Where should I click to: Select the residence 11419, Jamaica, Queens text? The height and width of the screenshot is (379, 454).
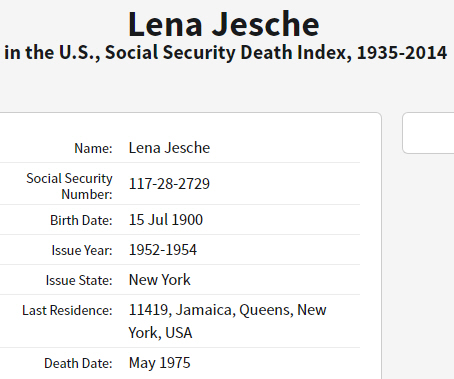(x=211, y=310)
